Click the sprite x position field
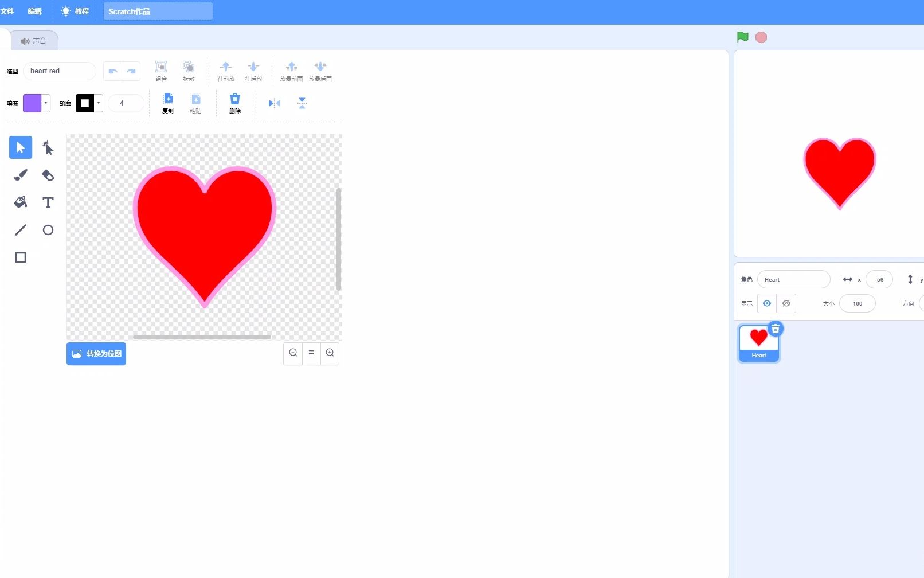The height and width of the screenshot is (578, 924). point(879,279)
